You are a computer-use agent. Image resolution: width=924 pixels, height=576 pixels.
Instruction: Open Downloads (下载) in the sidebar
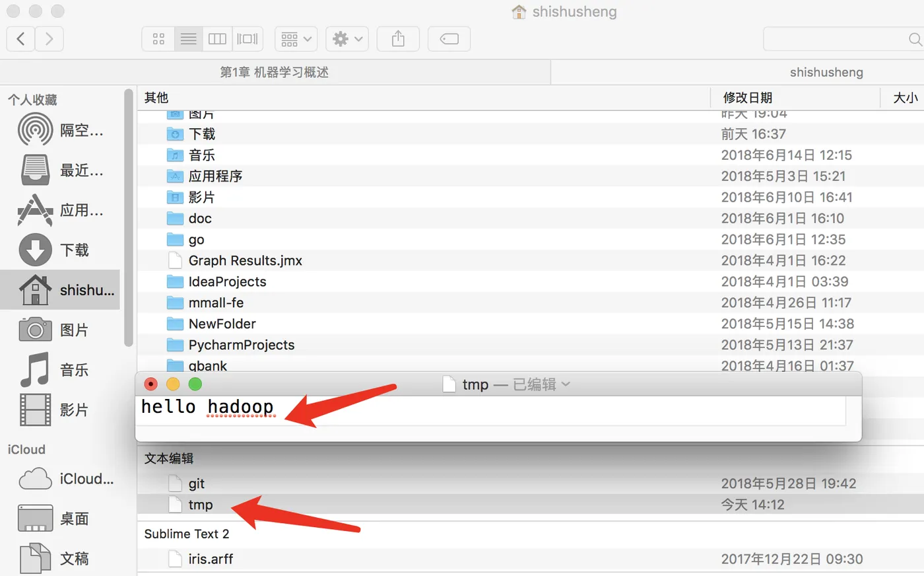(x=61, y=250)
